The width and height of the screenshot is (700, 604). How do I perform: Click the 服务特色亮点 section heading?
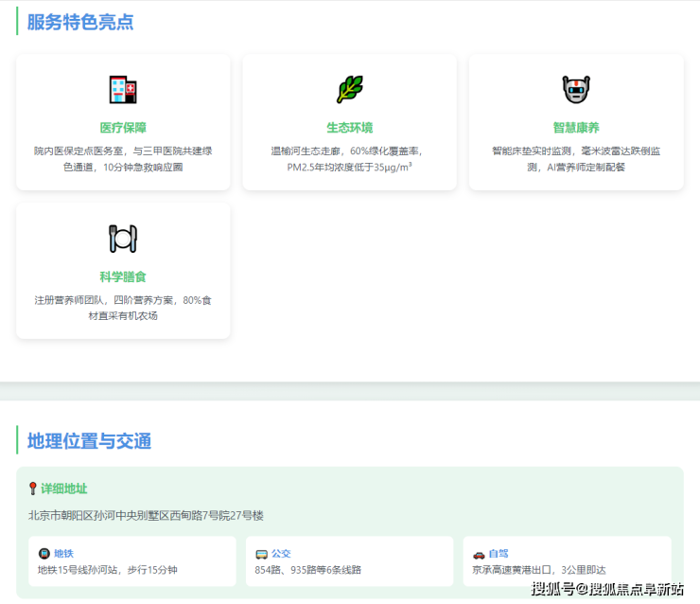(x=80, y=22)
